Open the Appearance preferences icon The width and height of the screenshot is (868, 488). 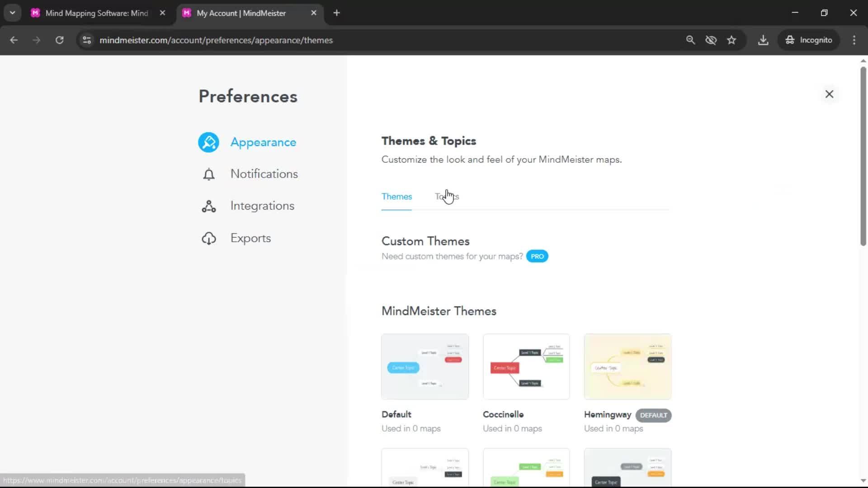point(208,142)
